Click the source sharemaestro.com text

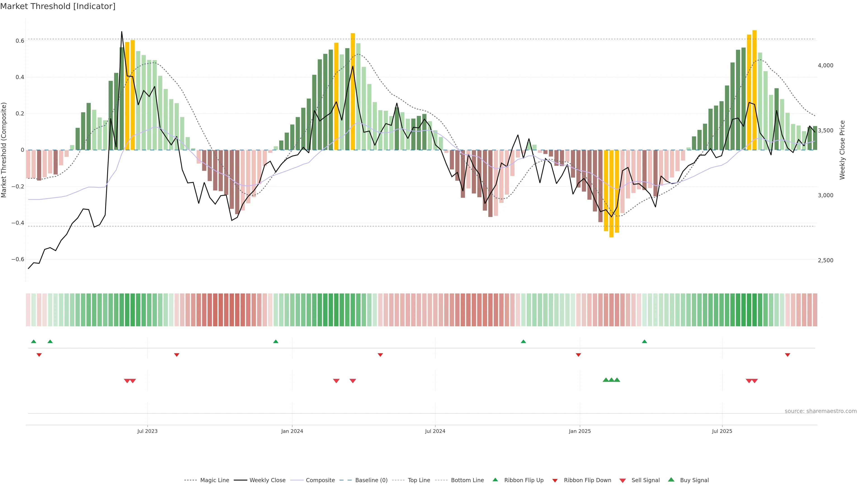pyautogui.click(x=821, y=411)
